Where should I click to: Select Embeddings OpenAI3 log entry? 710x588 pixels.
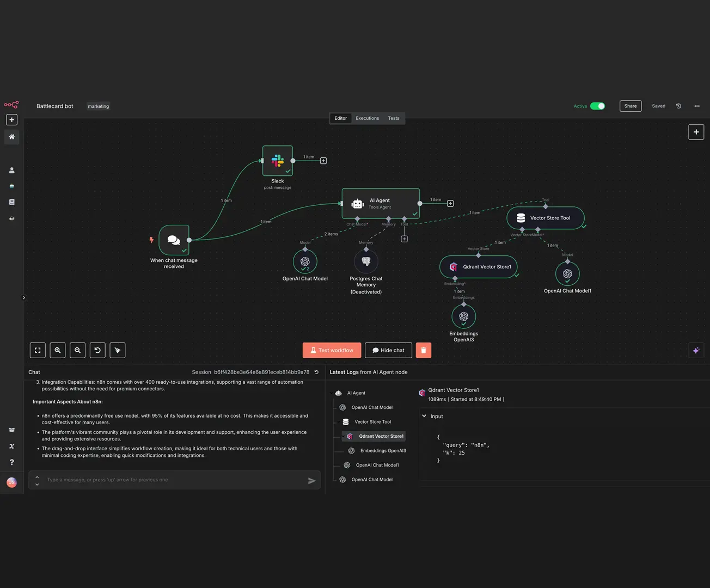coord(377,451)
